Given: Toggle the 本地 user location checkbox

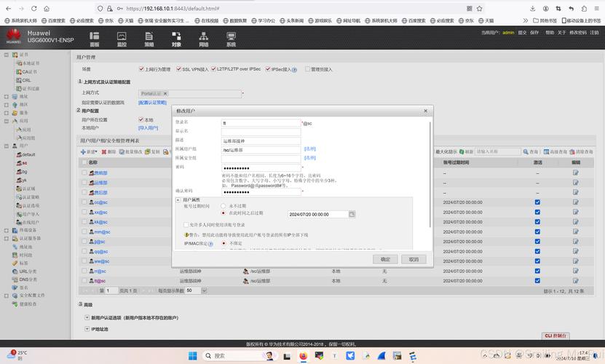Looking at the screenshot, I should point(141,119).
